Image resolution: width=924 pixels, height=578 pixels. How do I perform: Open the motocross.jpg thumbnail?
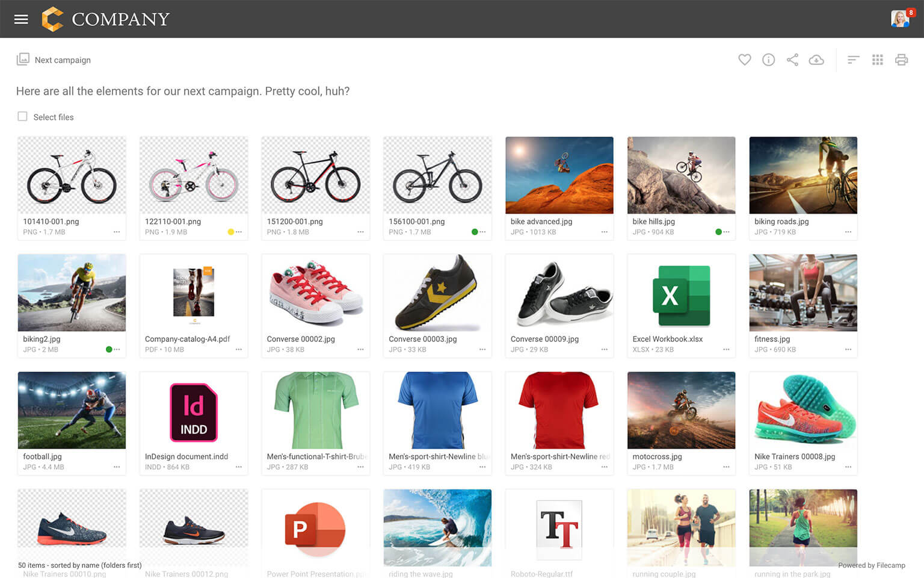click(681, 410)
